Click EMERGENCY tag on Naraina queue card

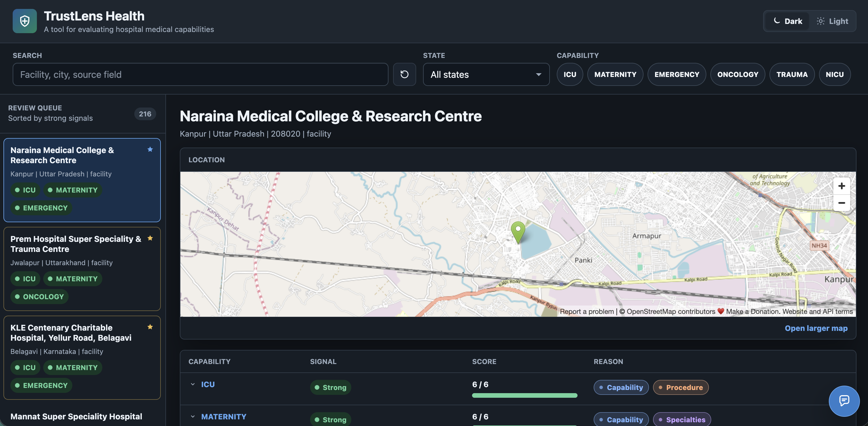[41, 208]
